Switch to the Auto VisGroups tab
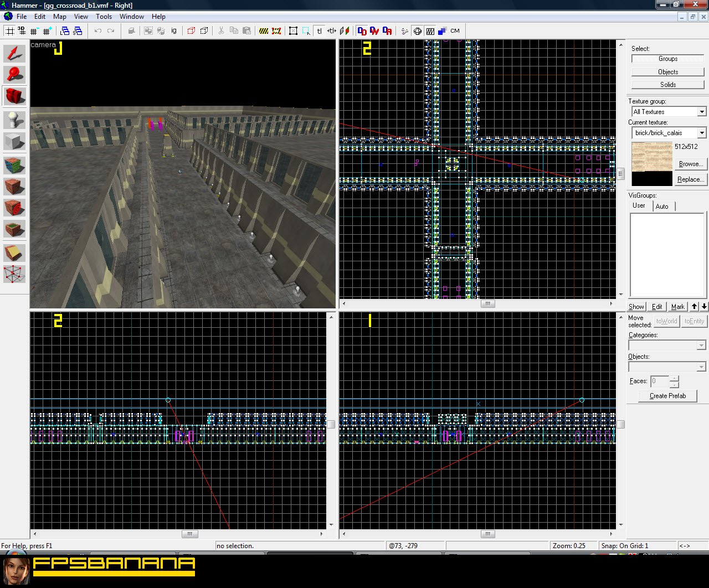709x588 pixels. (662, 207)
